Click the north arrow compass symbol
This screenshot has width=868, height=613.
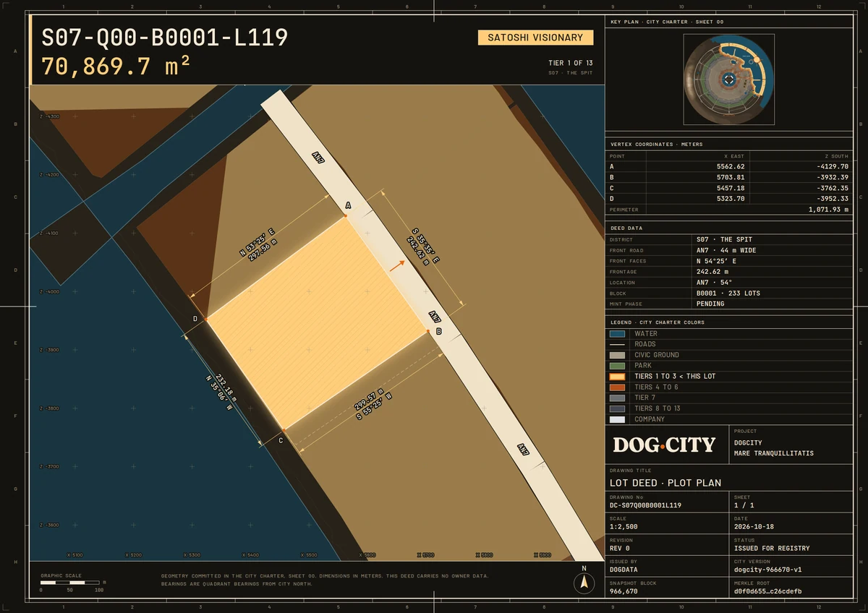pos(584,582)
